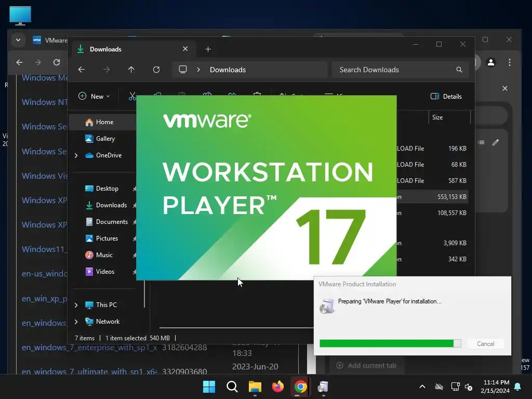Image resolution: width=532 pixels, height=399 pixels.
Task: Open Pictures quick access folder
Action: 107,238
